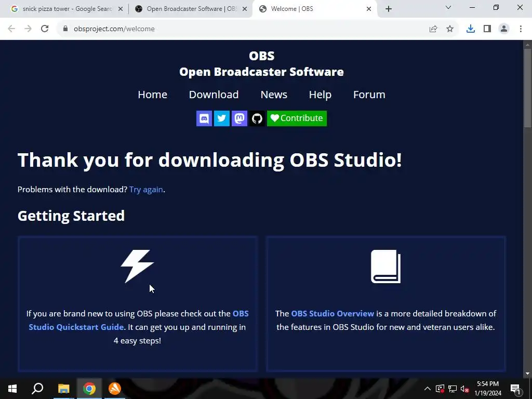Open Windows taskbar search
This screenshot has width=532, height=399.
(x=37, y=389)
